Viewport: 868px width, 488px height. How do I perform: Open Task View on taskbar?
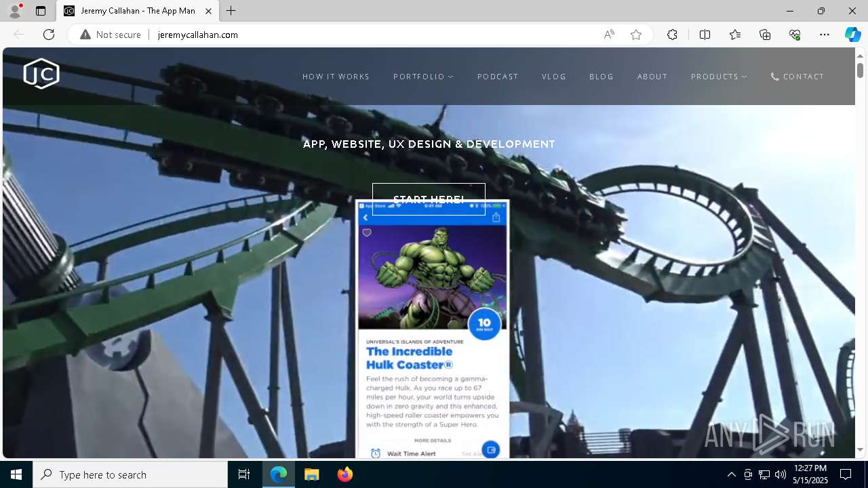[x=244, y=474]
